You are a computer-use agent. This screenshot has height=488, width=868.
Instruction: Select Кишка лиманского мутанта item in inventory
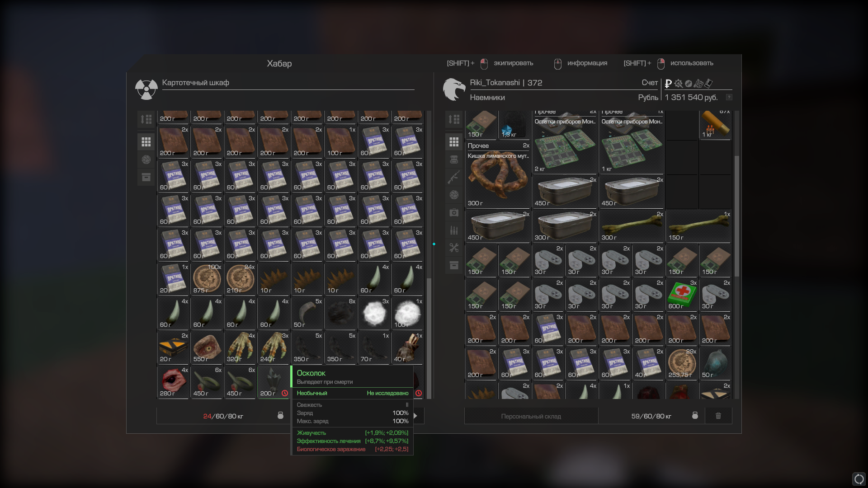497,175
